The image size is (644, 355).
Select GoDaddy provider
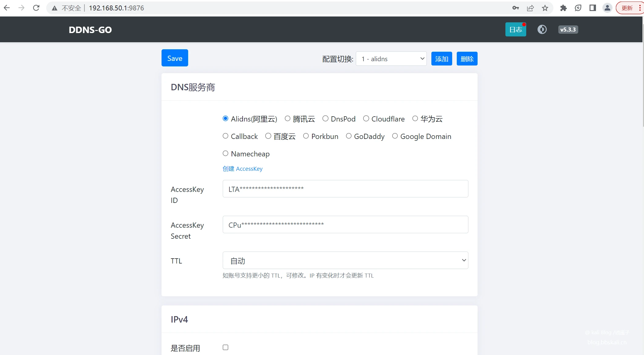pos(349,136)
